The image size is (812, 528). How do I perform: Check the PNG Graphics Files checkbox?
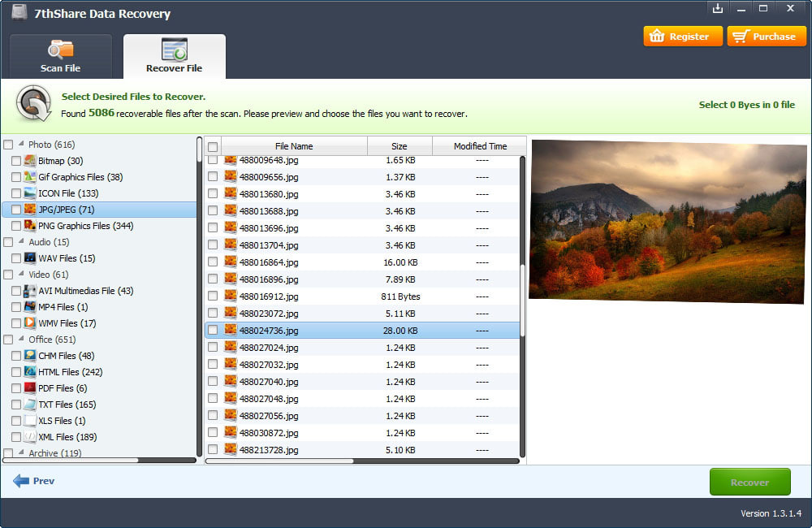pos(16,226)
